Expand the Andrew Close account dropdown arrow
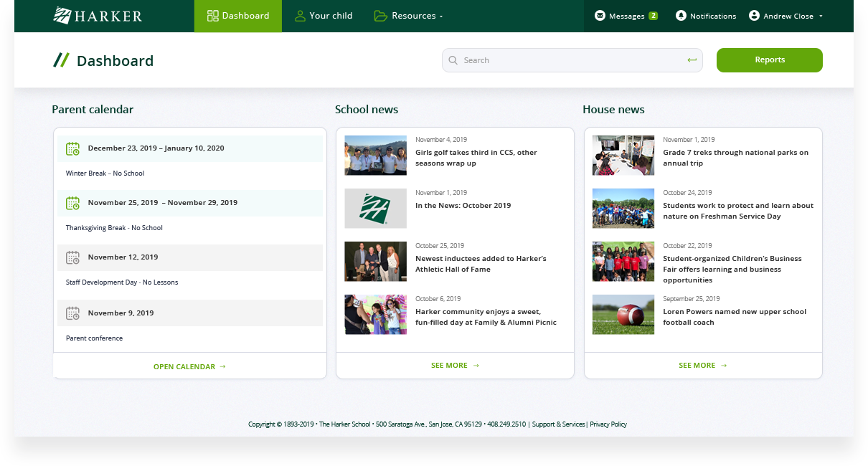868x466 pixels. click(x=821, y=16)
